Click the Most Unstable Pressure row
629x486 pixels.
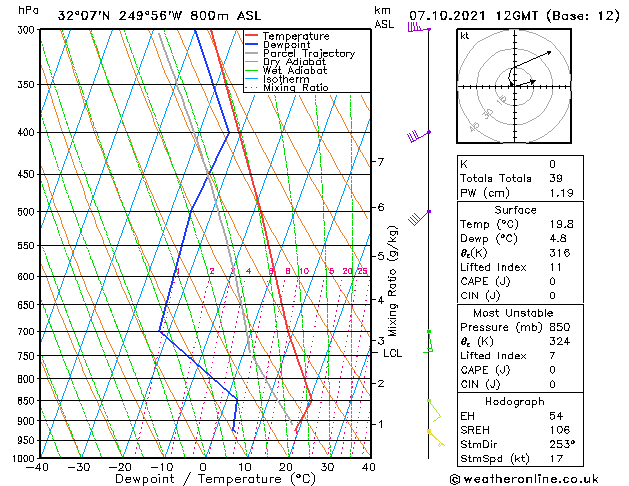point(520,327)
